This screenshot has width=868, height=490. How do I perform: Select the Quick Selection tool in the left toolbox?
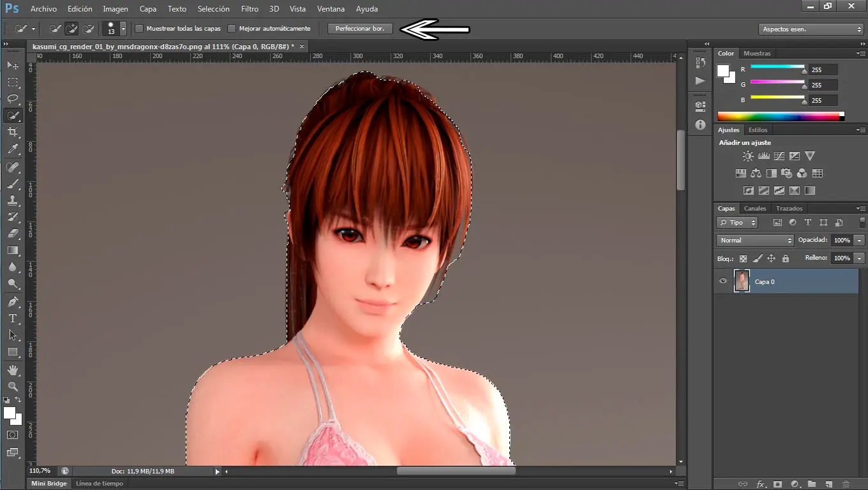(13, 115)
